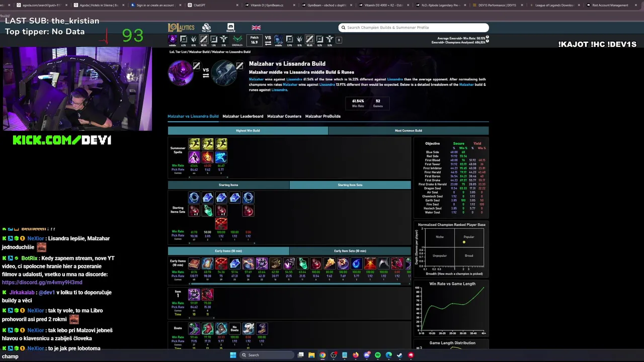Open the UK flag language selector
Viewport: 644px width, 362px height.
click(256, 28)
